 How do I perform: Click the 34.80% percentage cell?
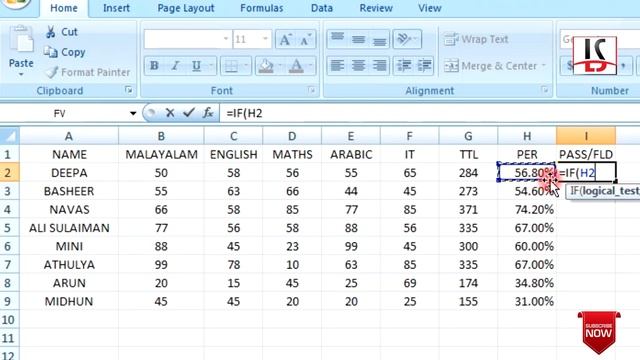527,283
